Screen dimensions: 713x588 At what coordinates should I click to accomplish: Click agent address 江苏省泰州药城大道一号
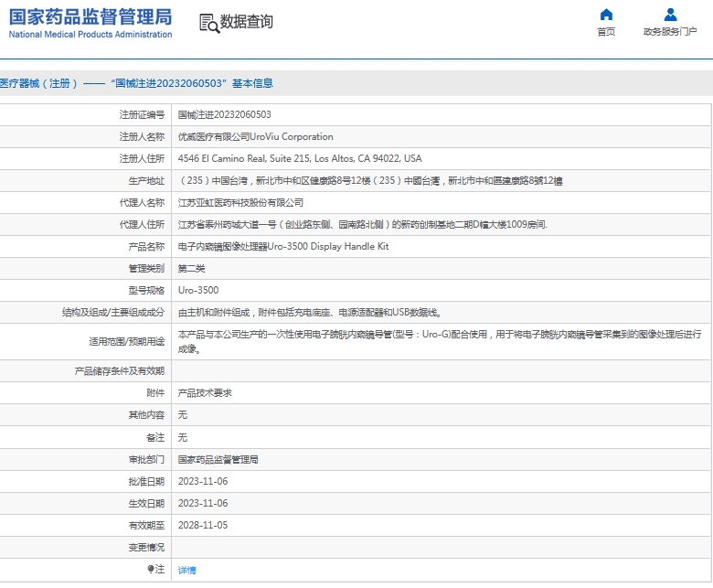[362, 224]
